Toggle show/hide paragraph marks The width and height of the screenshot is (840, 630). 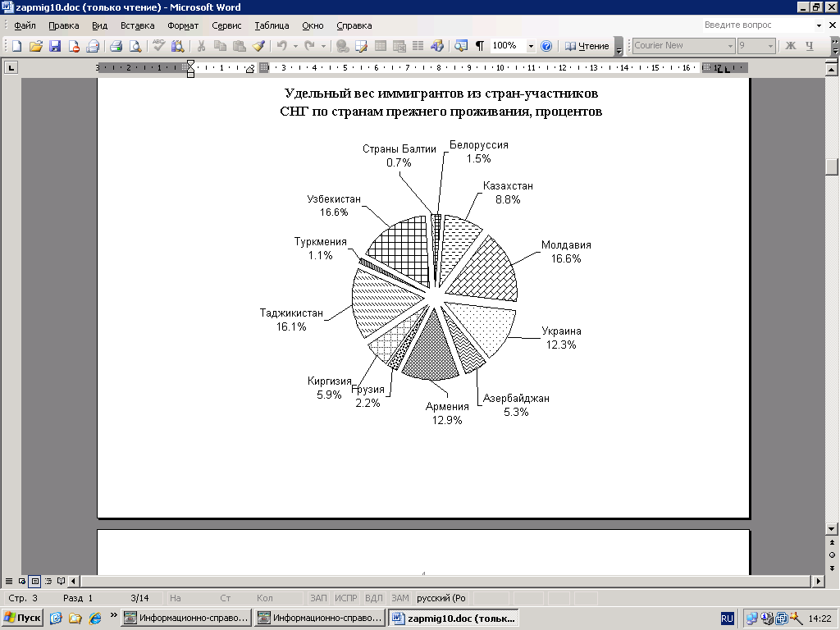480,46
